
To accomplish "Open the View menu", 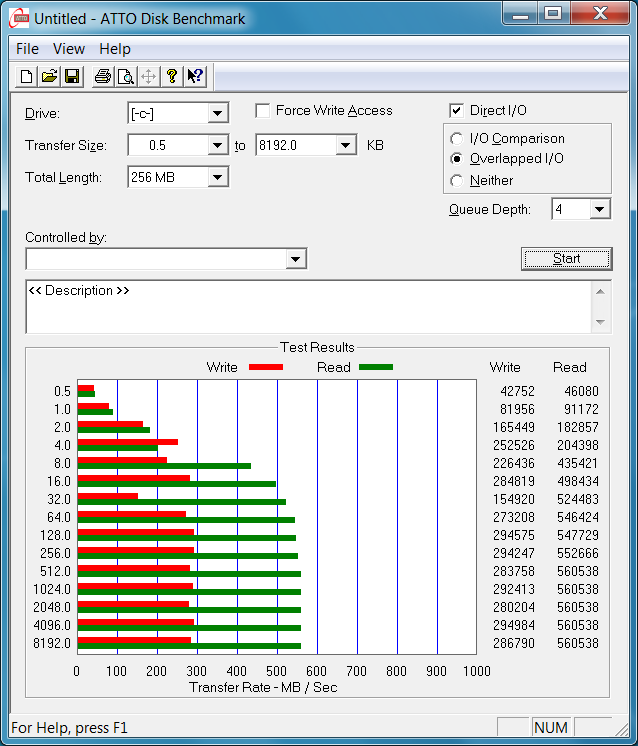I will (x=69, y=49).
